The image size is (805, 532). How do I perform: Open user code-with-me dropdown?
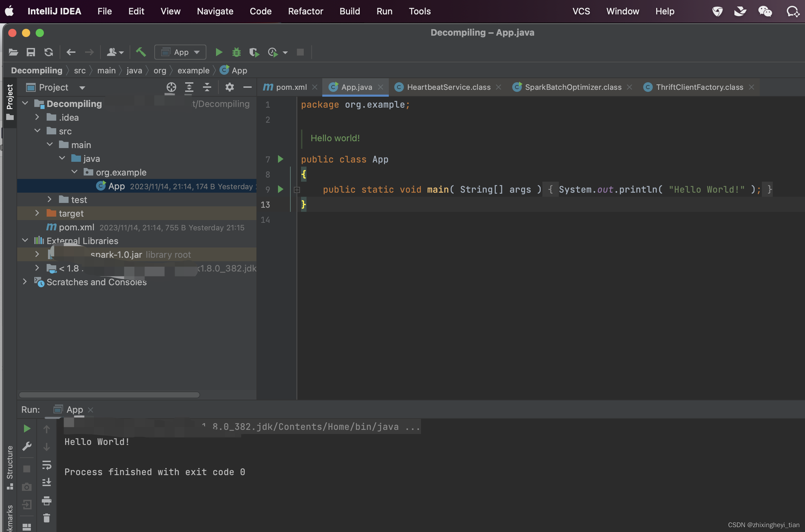click(x=115, y=52)
